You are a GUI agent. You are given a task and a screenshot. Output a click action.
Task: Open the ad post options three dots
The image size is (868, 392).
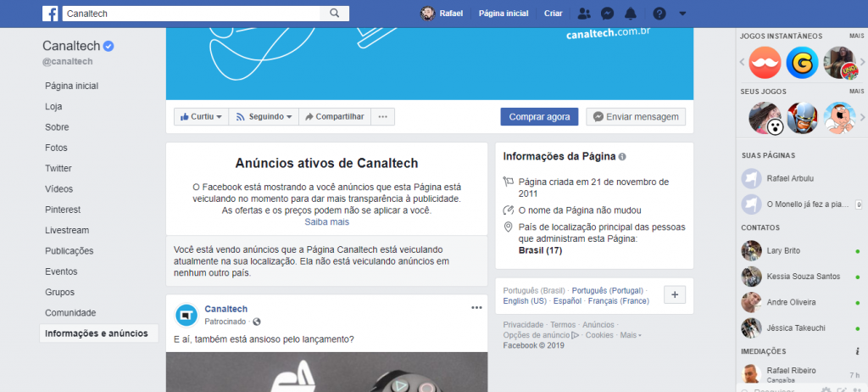476,308
